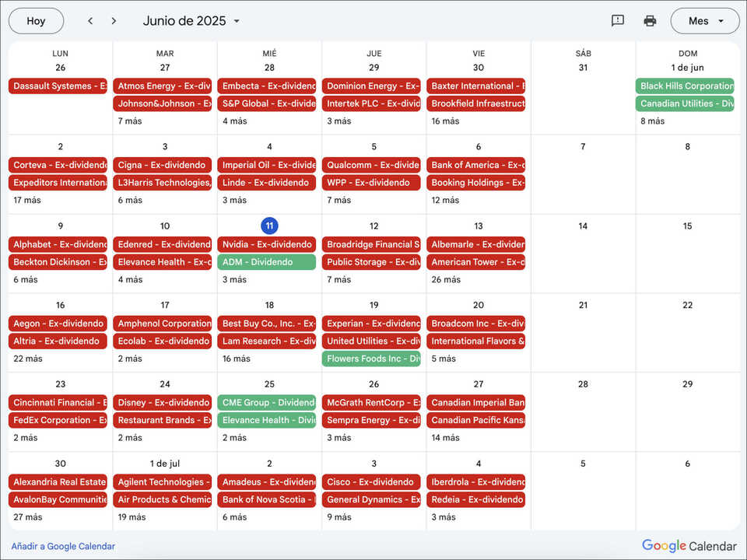Expand '19 más' on 1 de jul
Screen dimensions: 747x560
132,516
